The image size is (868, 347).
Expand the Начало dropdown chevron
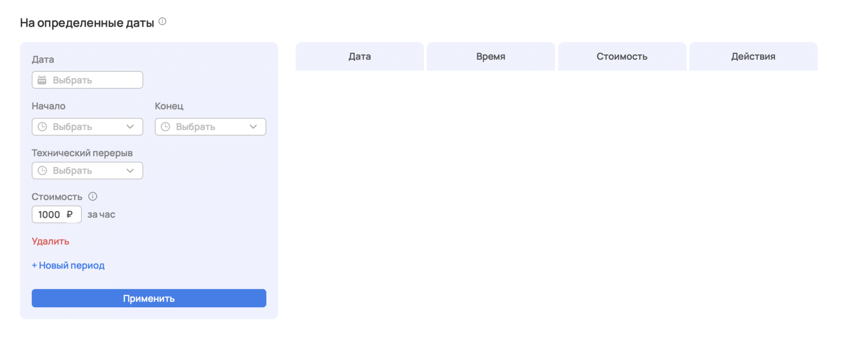coord(130,127)
